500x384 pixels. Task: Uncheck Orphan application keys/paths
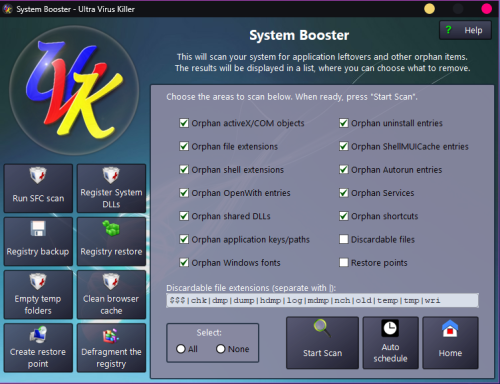(184, 239)
